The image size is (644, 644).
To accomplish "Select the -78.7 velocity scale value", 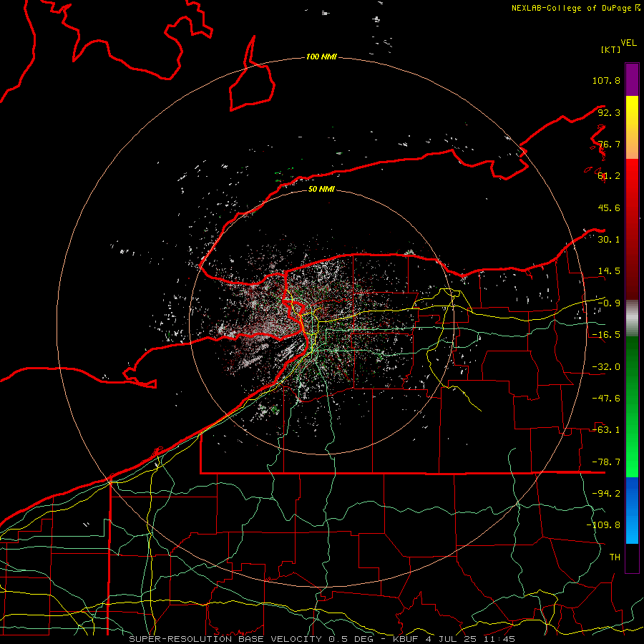I will click(606, 462).
